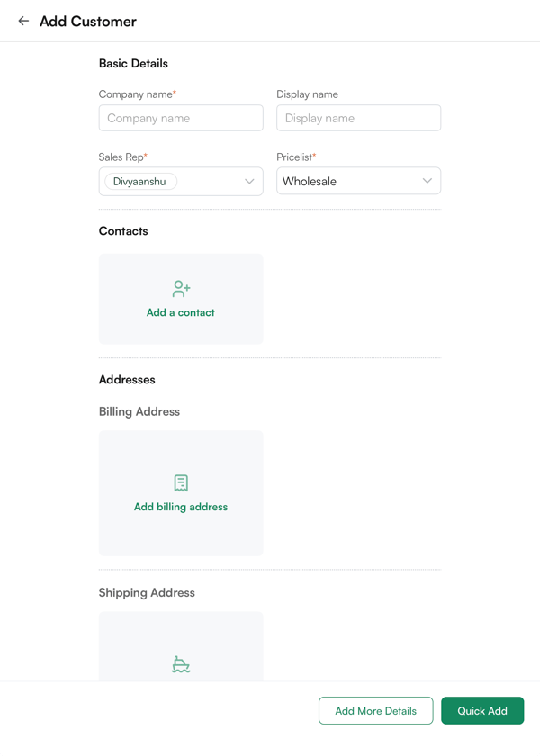540x756 pixels.
Task: Focus the Display name input field
Action: (358, 118)
